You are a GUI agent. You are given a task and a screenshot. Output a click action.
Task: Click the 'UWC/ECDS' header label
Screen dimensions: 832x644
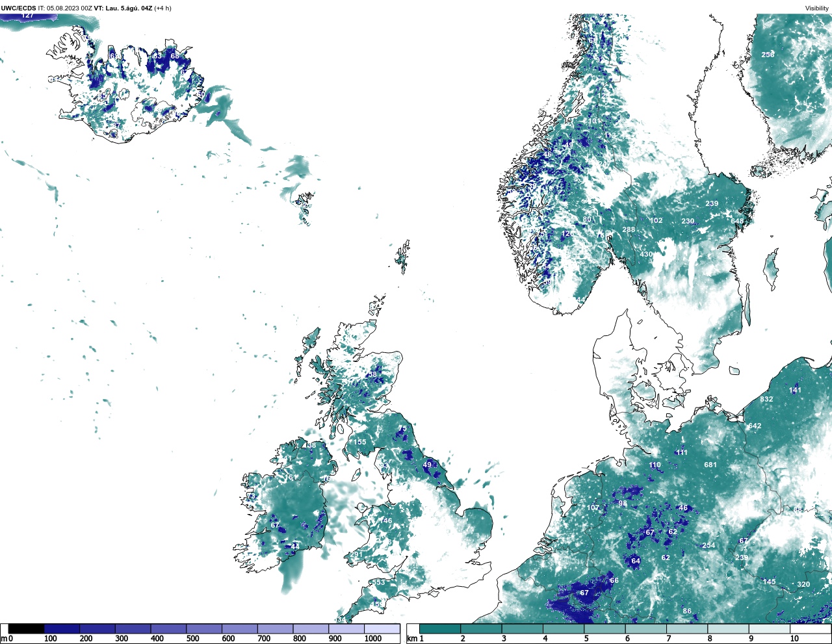click(18, 8)
